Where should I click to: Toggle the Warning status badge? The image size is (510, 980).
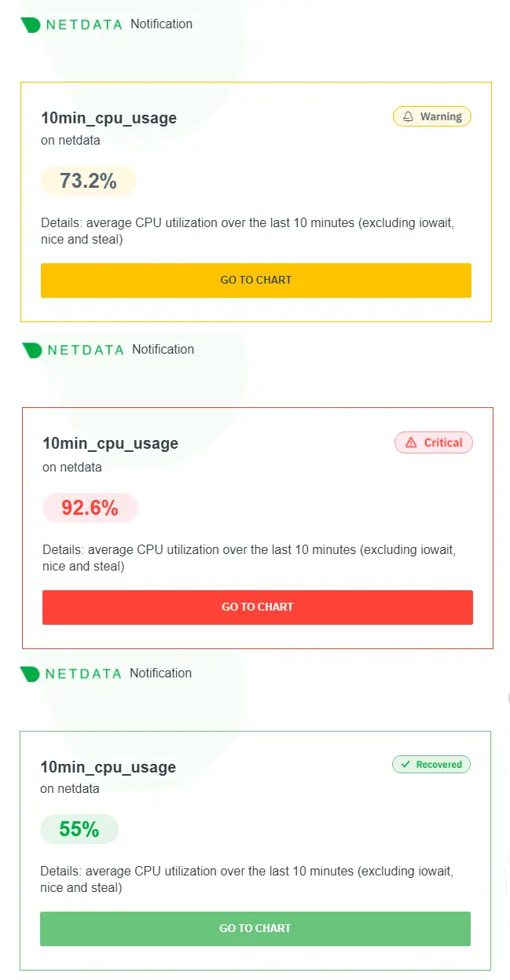pyautogui.click(x=431, y=116)
